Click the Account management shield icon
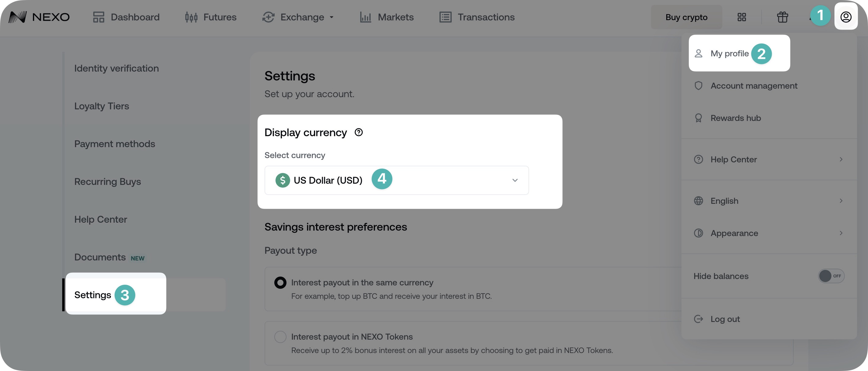Viewport: 868px width, 371px height. (699, 86)
